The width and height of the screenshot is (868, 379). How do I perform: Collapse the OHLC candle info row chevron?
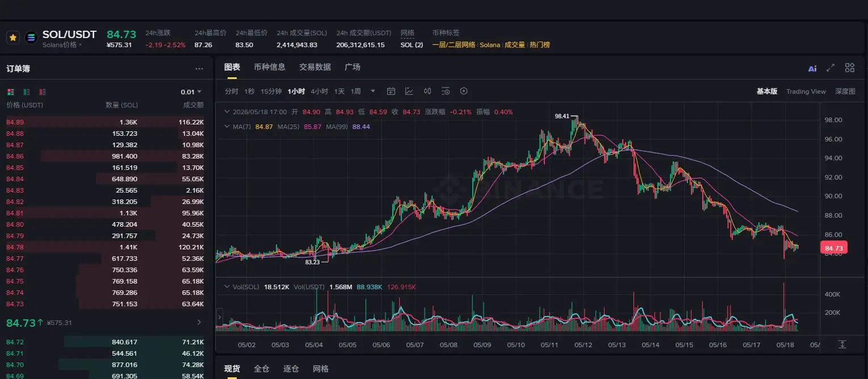[x=228, y=112]
